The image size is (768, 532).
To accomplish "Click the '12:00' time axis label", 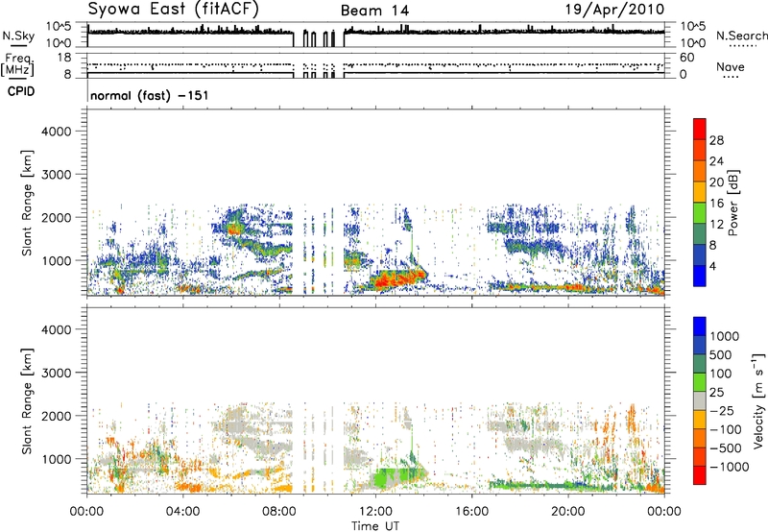I will point(375,512).
